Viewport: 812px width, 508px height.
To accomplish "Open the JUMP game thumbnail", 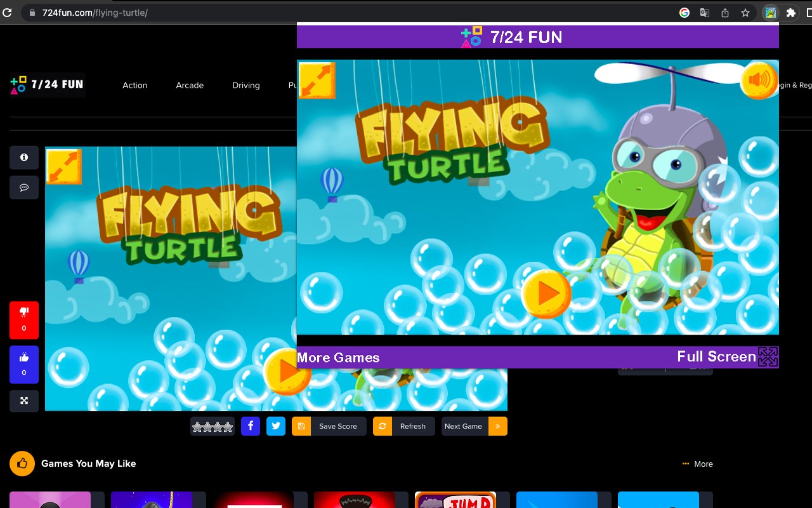I will [x=455, y=500].
